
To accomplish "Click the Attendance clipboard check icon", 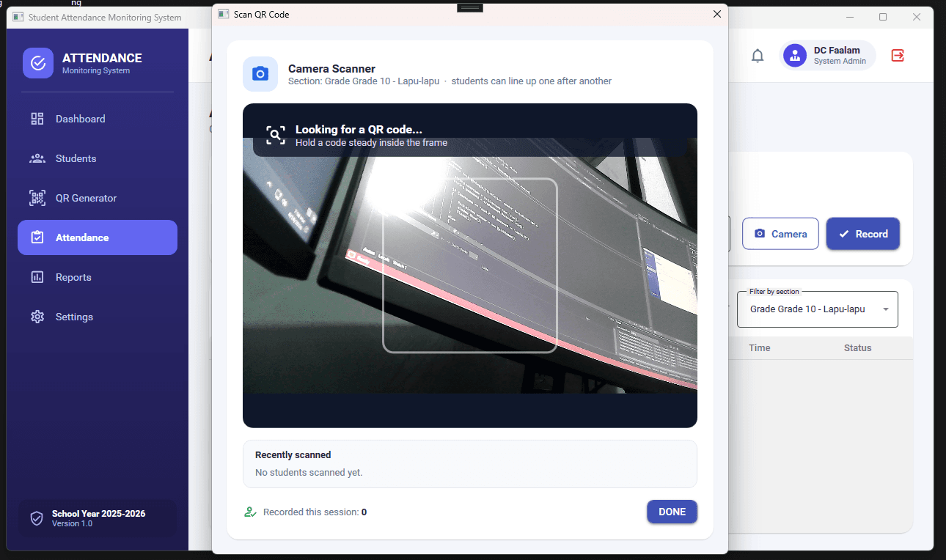I will (37, 237).
